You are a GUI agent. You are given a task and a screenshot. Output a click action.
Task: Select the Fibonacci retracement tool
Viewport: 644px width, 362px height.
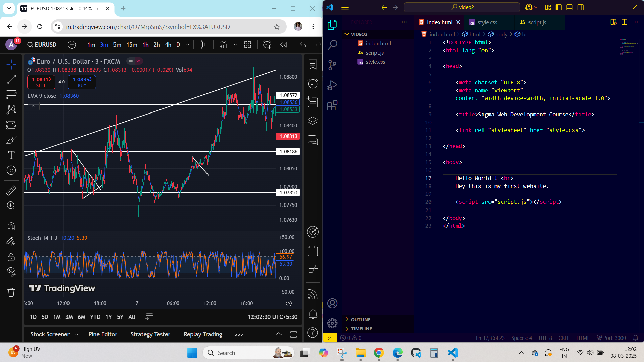[x=11, y=95]
